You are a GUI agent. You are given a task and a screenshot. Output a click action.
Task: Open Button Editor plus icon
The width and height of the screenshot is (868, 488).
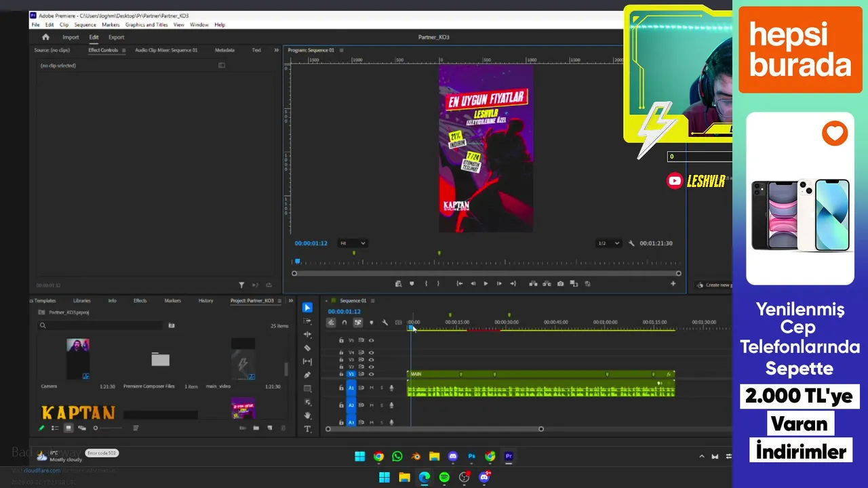[x=673, y=283]
